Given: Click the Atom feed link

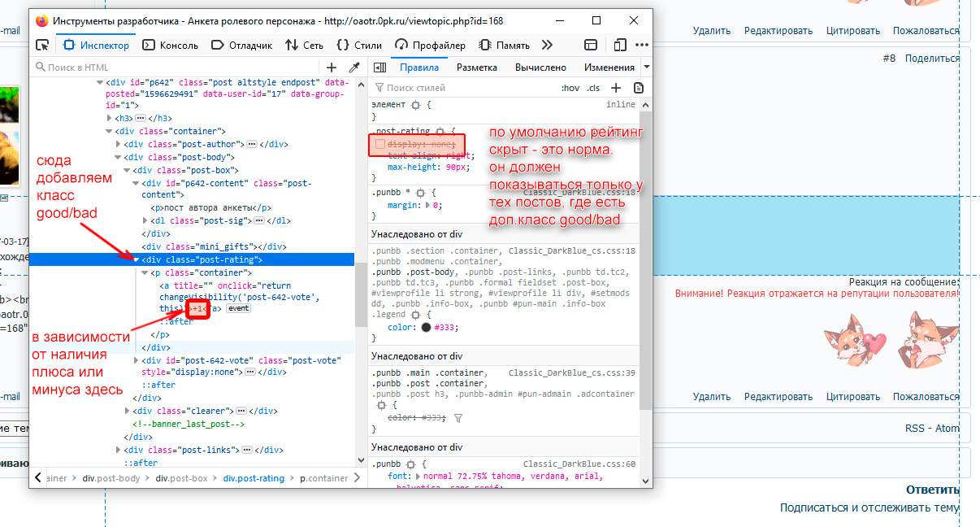Looking at the screenshot, I should 947,429.
